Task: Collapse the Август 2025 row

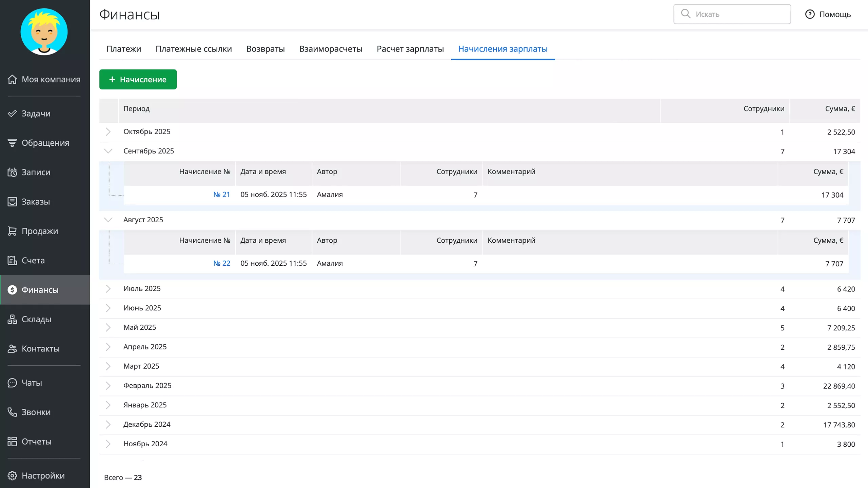Action: [x=108, y=220]
